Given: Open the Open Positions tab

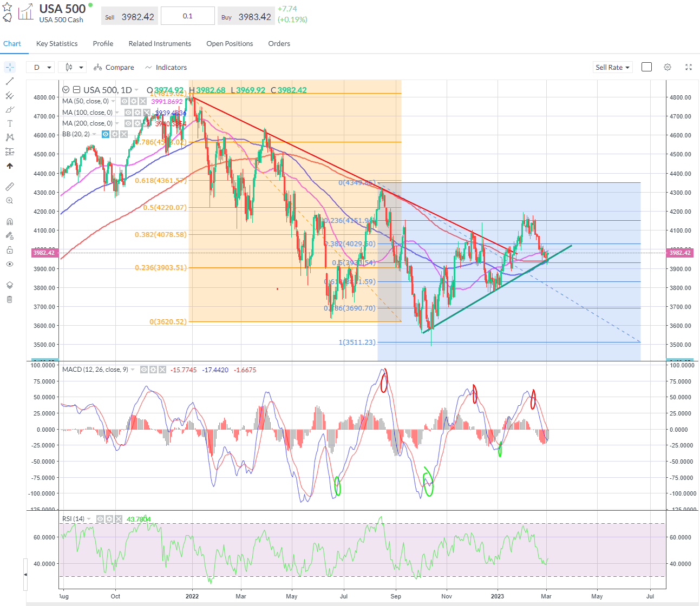Looking at the screenshot, I should coord(230,43).
